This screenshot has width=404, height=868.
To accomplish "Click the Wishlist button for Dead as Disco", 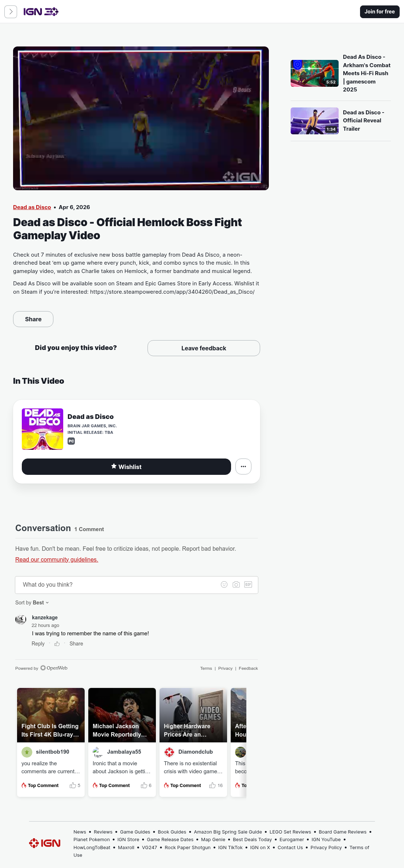I will click(126, 466).
